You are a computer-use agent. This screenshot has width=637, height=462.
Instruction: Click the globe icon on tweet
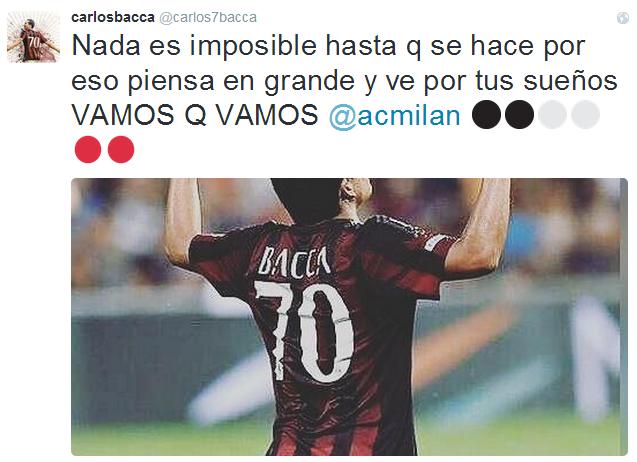click(x=622, y=18)
